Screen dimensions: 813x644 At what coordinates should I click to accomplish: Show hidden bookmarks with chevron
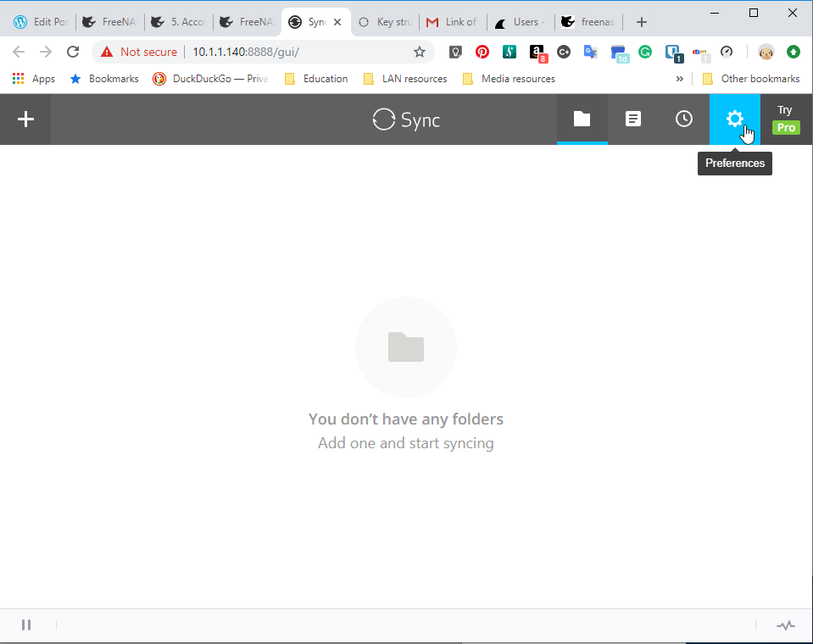[x=679, y=79]
